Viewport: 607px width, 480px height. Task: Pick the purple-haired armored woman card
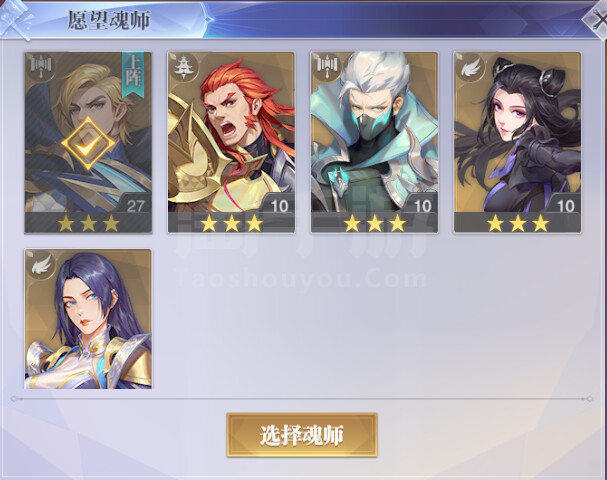(88, 319)
